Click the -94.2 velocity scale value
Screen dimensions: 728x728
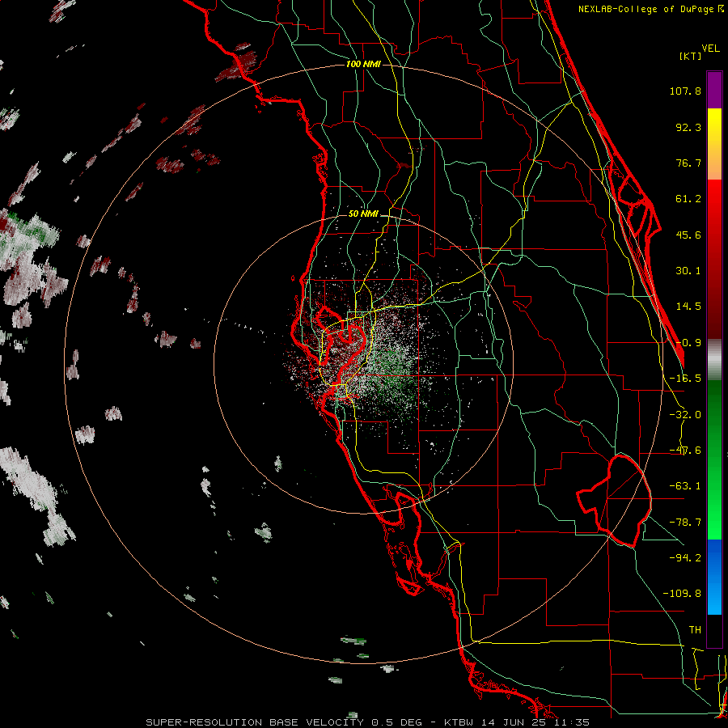tap(685, 557)
